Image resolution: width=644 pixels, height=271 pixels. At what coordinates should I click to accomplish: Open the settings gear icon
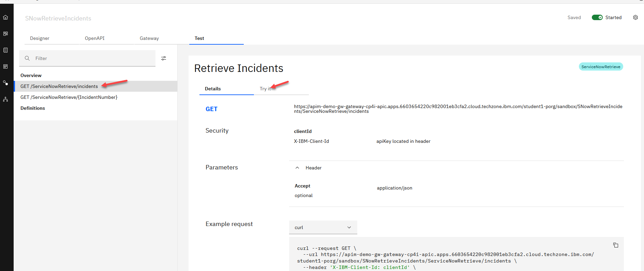[635, 17]
